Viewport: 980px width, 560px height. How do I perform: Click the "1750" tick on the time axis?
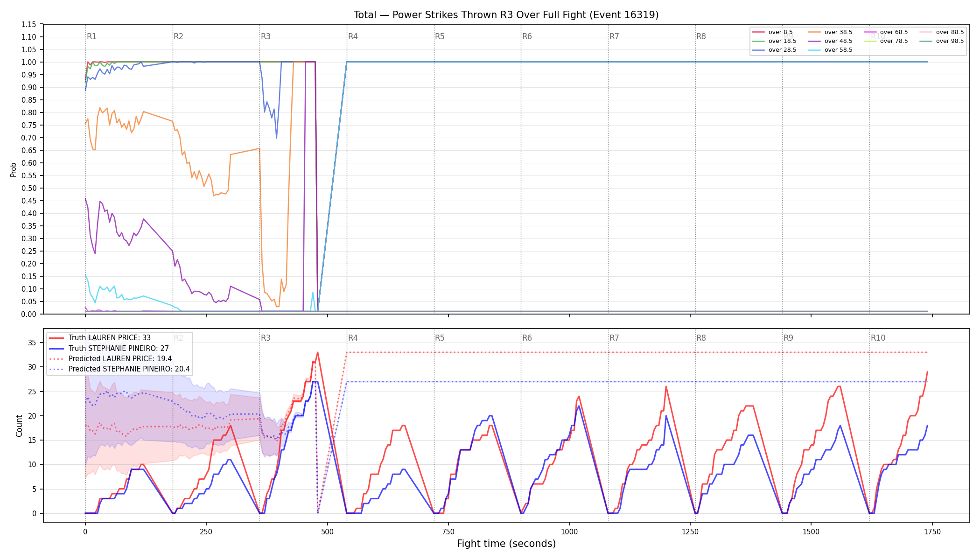coord(932,532)
